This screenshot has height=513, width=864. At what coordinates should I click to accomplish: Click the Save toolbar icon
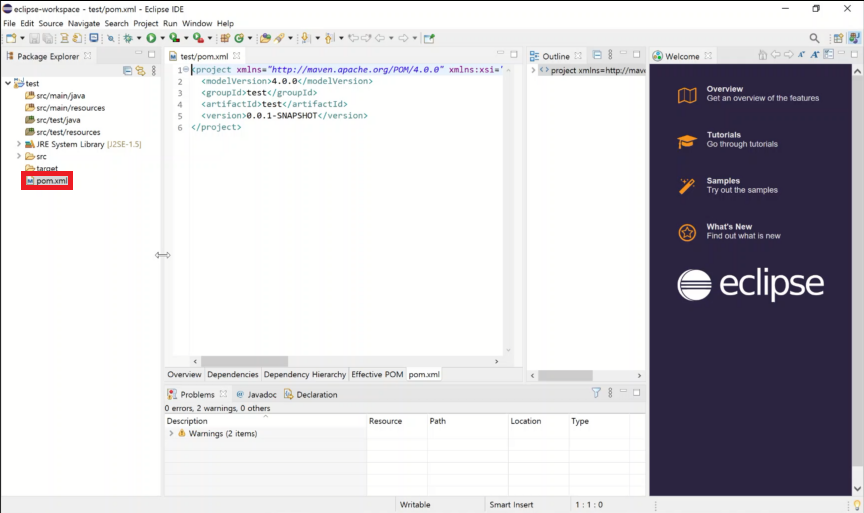tap(34, 38)
